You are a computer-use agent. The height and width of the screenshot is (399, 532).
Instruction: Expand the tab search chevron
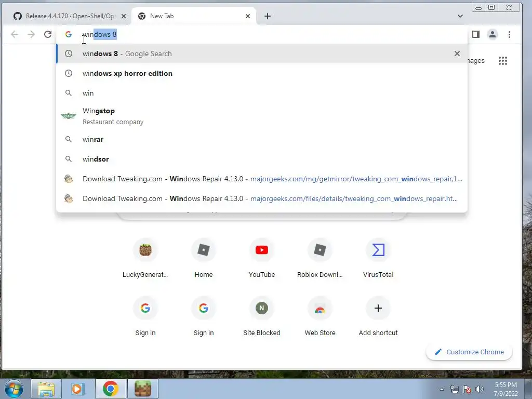(x=460, y=16)
